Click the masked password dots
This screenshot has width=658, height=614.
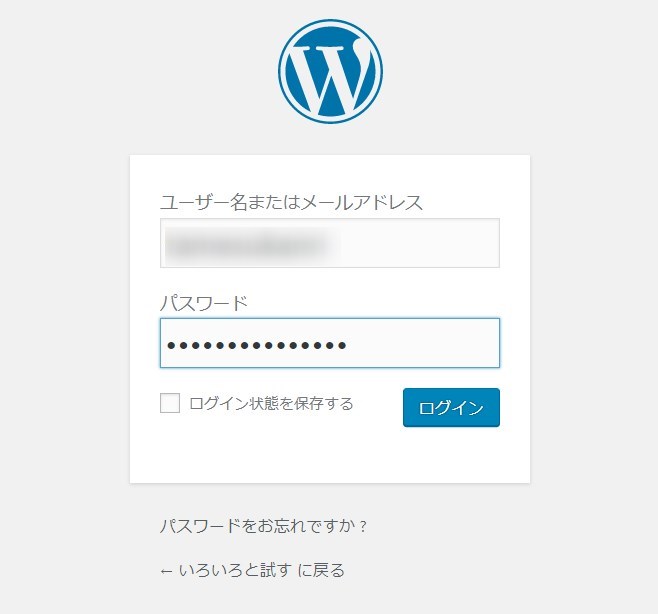(x=256, y=345)
